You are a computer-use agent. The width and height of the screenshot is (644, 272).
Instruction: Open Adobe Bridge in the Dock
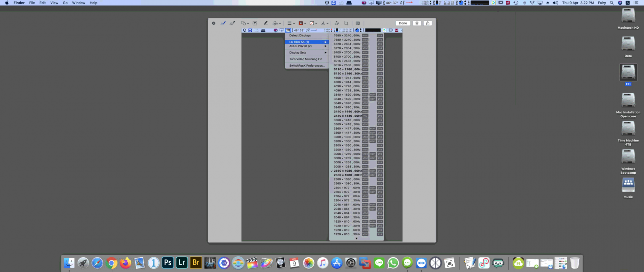[196, 263]
